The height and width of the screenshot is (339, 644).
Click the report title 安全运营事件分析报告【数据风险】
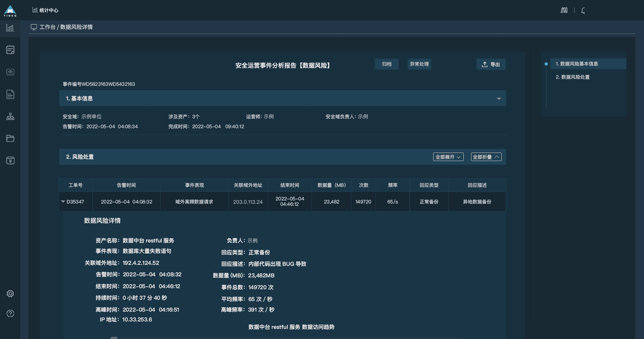[x=284, y=65]
